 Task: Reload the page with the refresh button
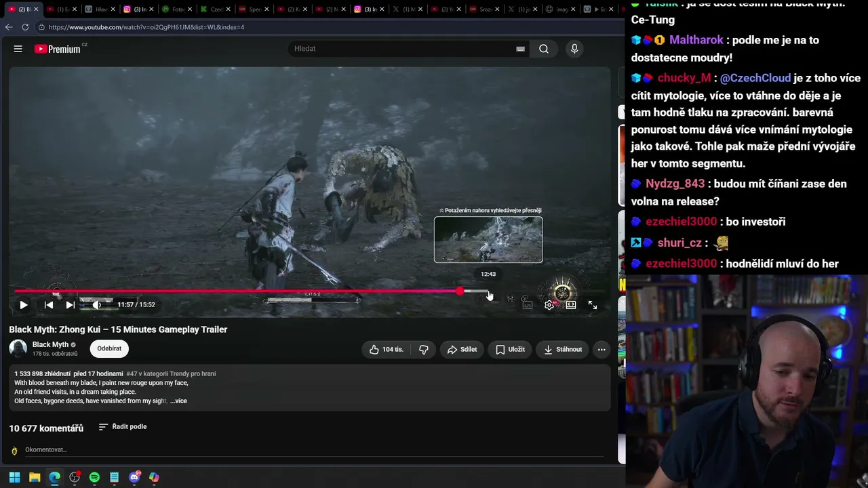click(25, 27)
